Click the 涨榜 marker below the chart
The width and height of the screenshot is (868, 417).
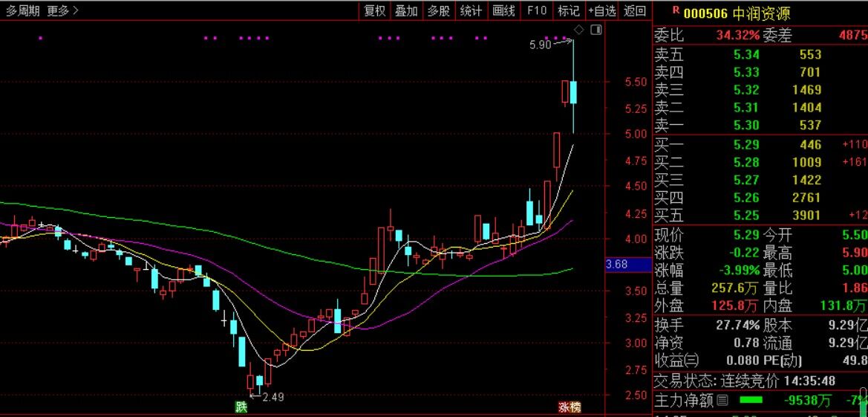(569, 407)
